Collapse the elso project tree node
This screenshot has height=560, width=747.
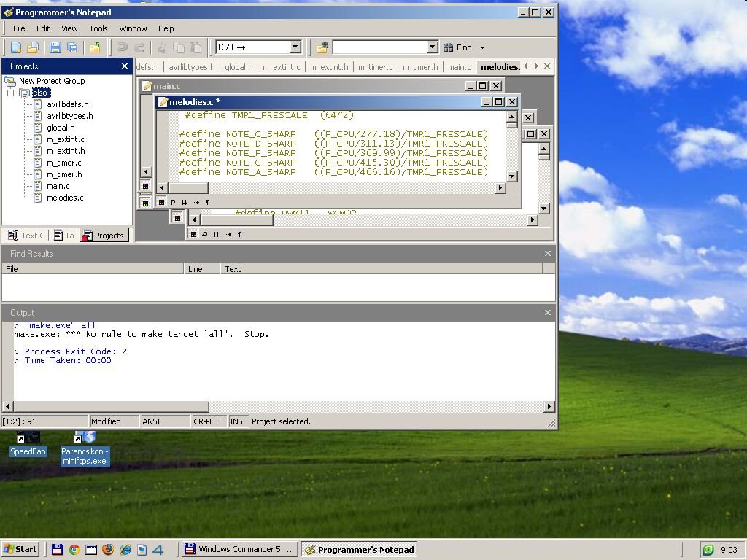[x=10, y=93]
